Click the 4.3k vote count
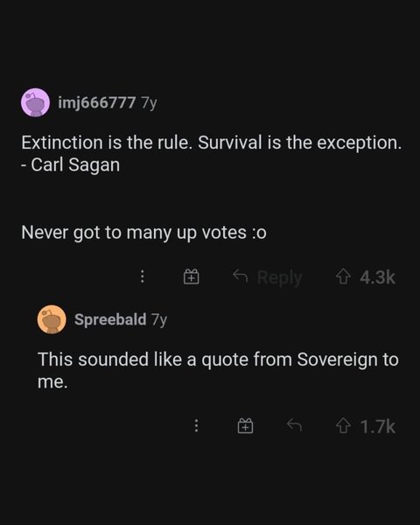 click(377, 277)
